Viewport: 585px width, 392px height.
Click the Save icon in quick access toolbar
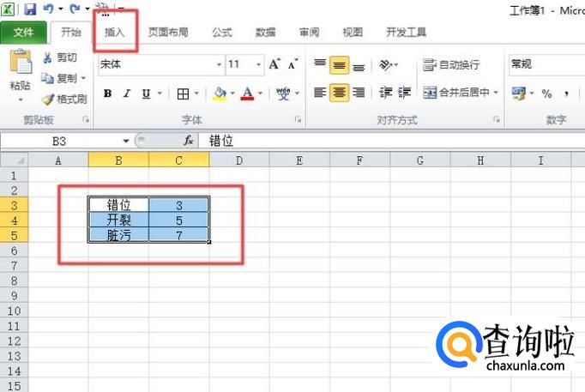click(x=31, y=9)
